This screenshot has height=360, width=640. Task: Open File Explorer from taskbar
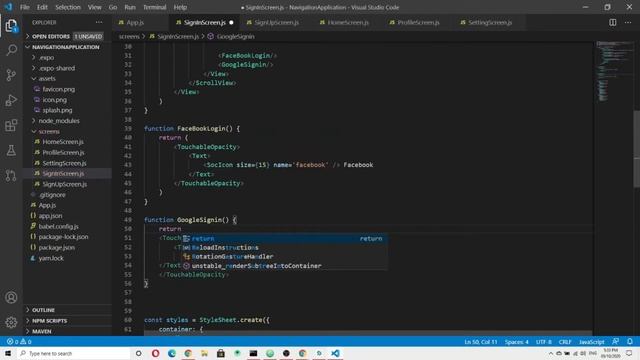(204, 353)
